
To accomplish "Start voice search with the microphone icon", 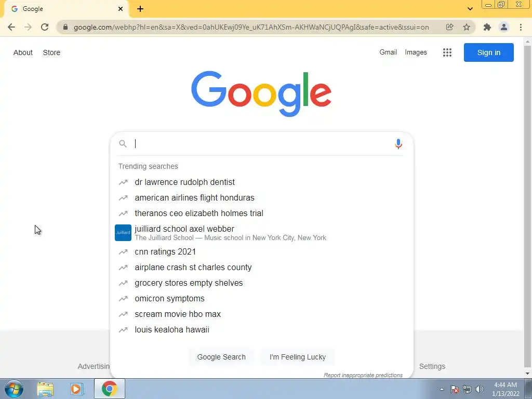I will tap(398, 144).
